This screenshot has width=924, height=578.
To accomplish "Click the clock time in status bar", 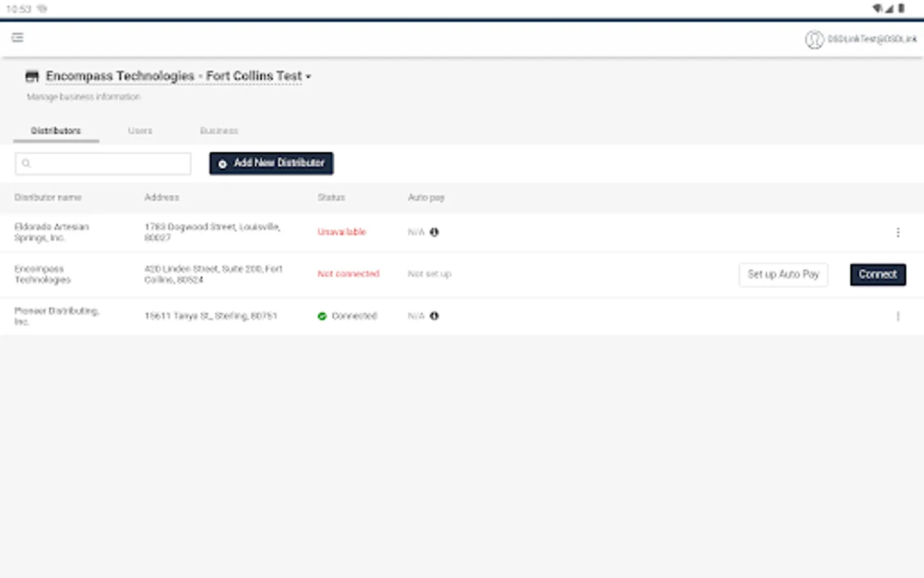I will 19,9.
